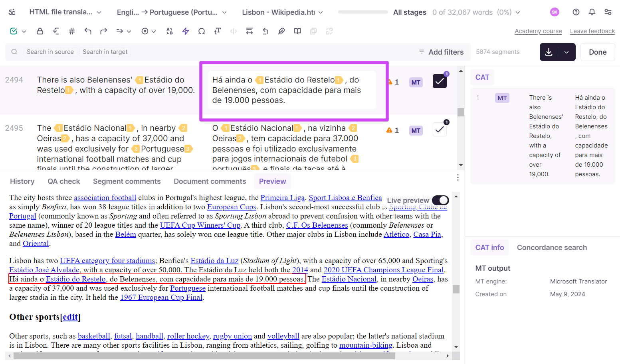Click the Search in target field
The width and height of the screenshot is (620, 364).
105,52
